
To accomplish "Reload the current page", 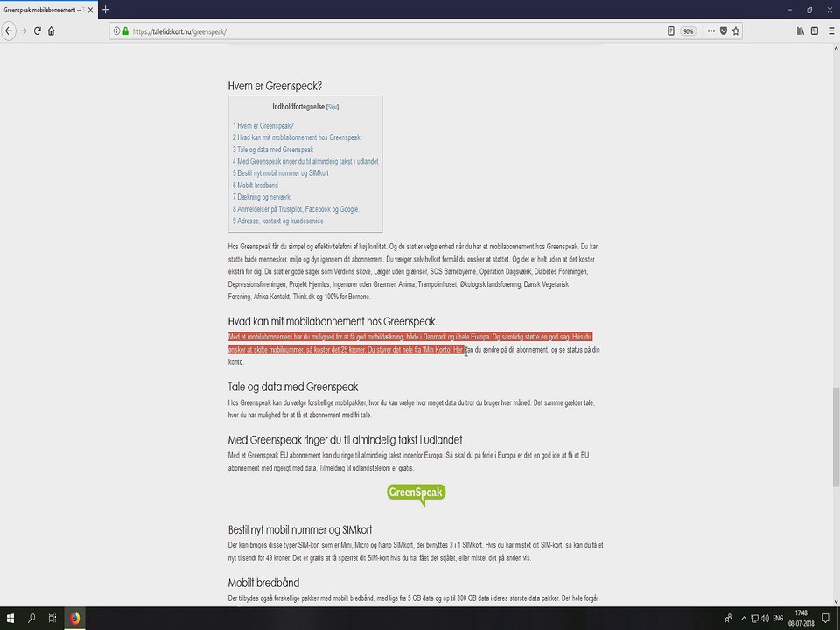I will (38, 31).
